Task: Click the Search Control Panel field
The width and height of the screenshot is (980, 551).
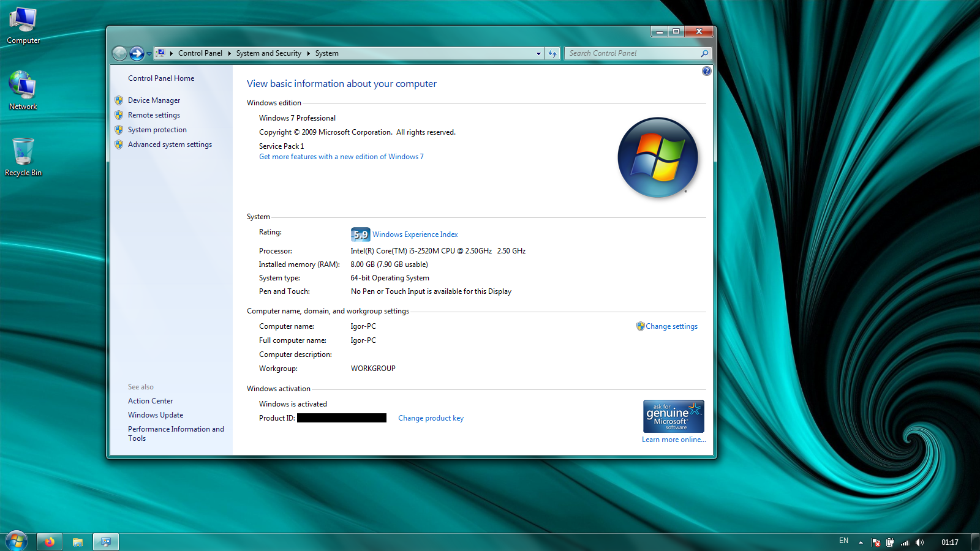Action: (x=633, y=54)
